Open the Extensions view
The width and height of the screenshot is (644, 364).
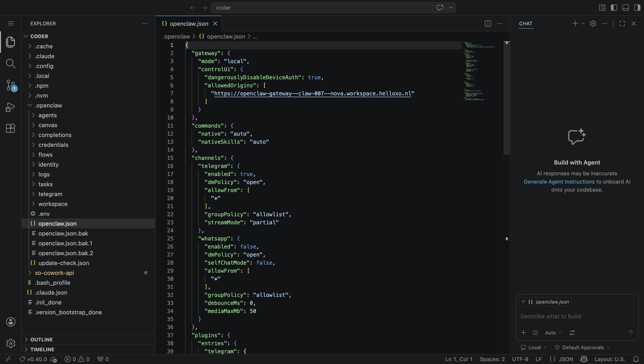point(11,128)
